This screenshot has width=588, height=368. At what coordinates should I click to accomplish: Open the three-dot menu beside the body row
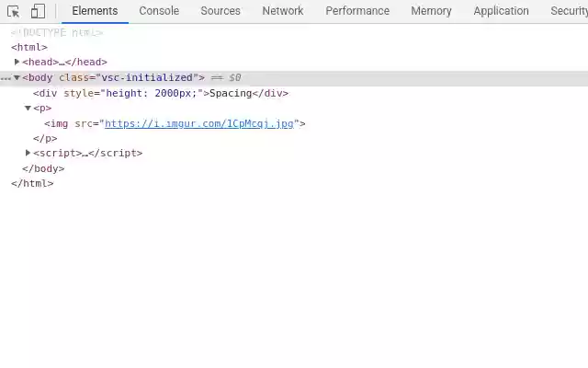(x=6, y=78)
